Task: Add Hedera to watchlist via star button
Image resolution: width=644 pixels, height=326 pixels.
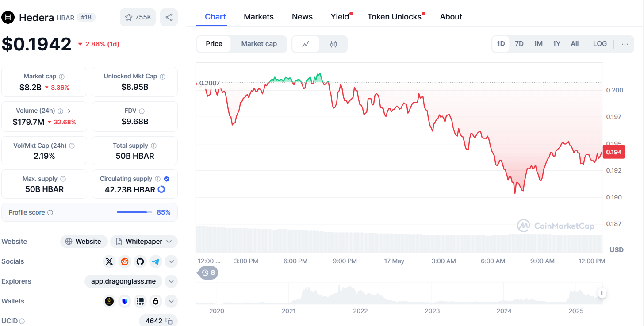Action: coord(138,17)
